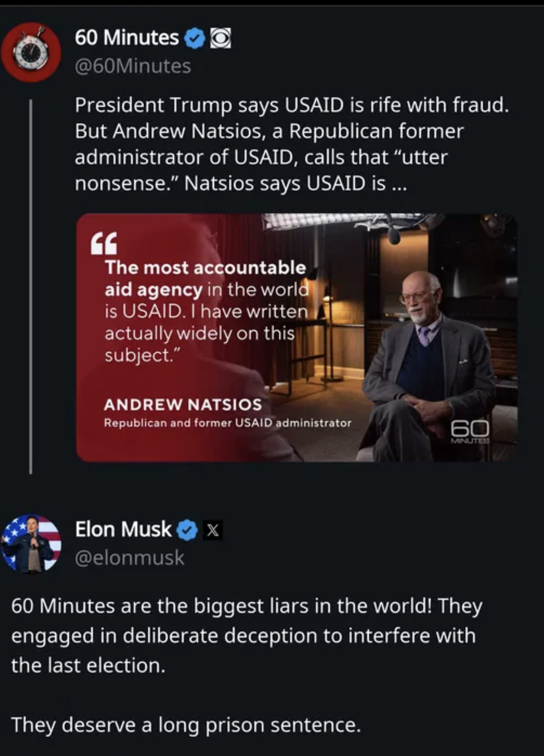544x756 pixels.
Task: Click the "long prison sentence" line
Action: pos(186,725)
